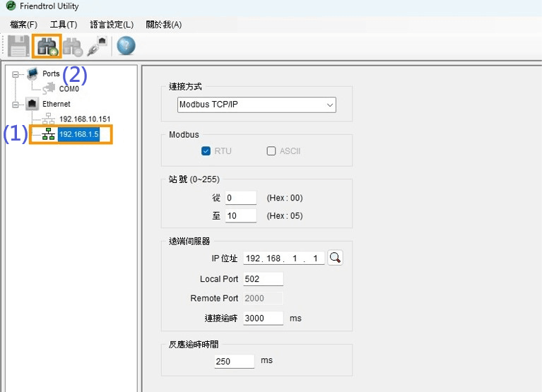Image resolution: width=544 pixels, height=392 pixels.
Task: Open the 工具(T) menu
Action: point(64,25)
